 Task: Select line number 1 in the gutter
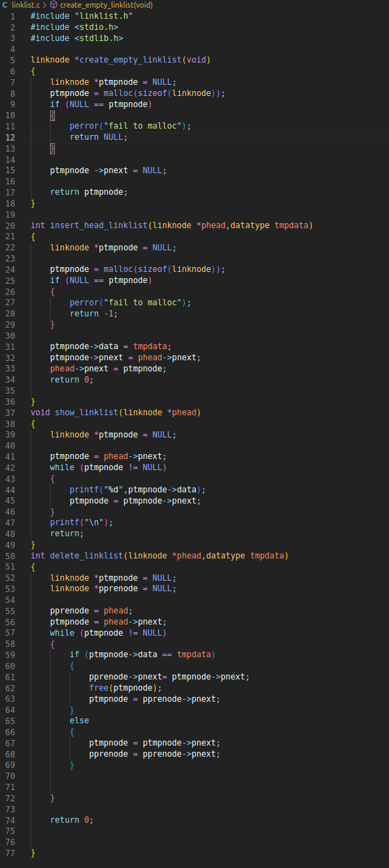pyautogui.click(x=13, y=15)
